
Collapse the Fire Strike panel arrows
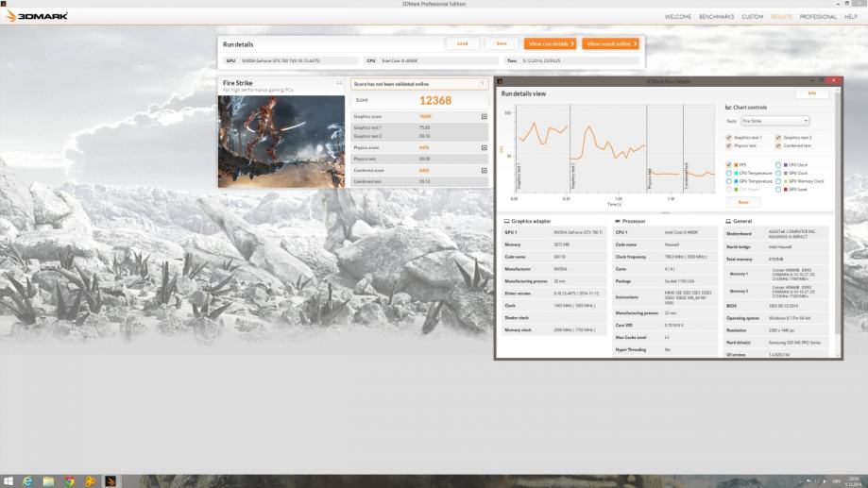pyautogui.click(x=339, y=84)
